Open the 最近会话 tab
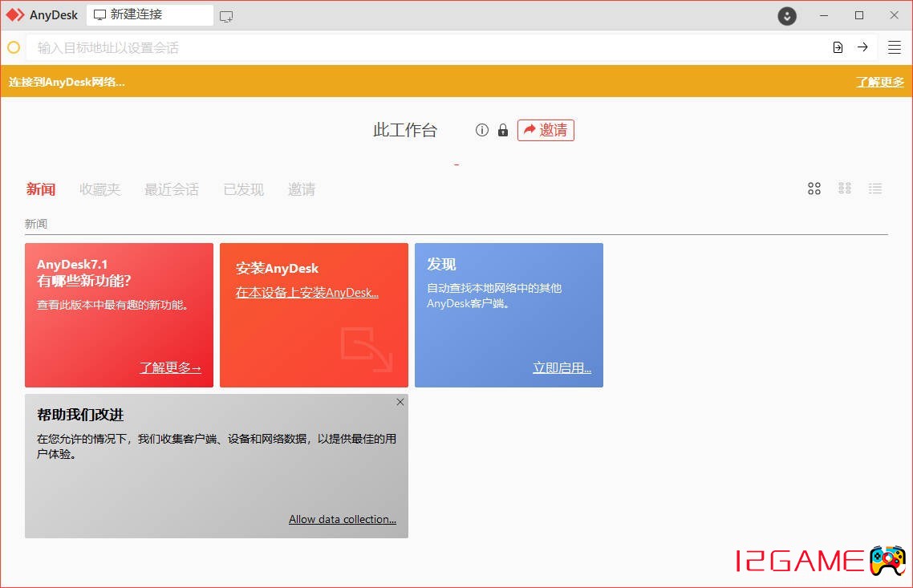 [x=171, y=189]
